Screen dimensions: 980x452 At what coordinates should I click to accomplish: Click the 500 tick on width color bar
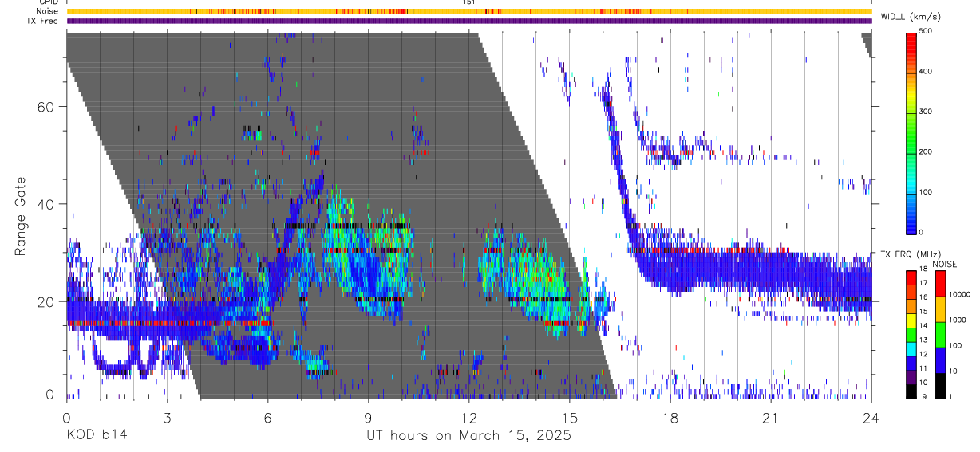click(927, 32)
